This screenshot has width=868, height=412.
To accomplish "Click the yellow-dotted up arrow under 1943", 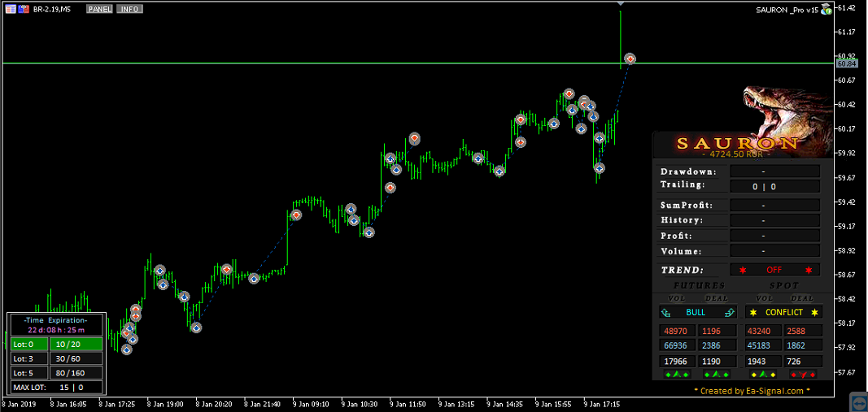I will (x=763, y=375).
